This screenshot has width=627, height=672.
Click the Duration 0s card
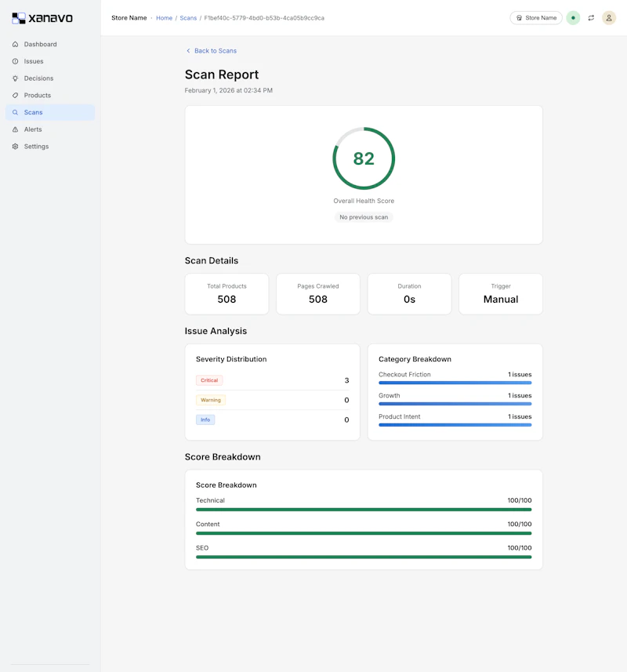(x=409, y=294)
